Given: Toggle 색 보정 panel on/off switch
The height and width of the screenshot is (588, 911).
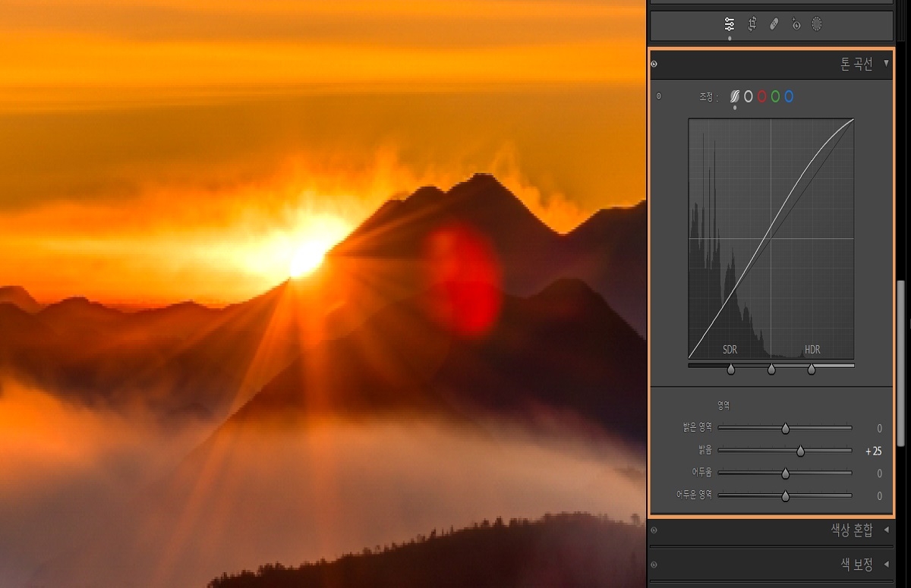Looking at the screenshot, I should click(x=654, y=565).
